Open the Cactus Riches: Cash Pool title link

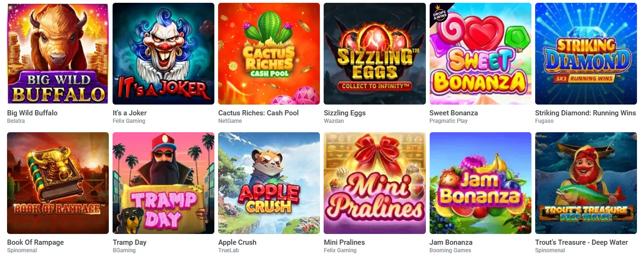coord(258,113)
